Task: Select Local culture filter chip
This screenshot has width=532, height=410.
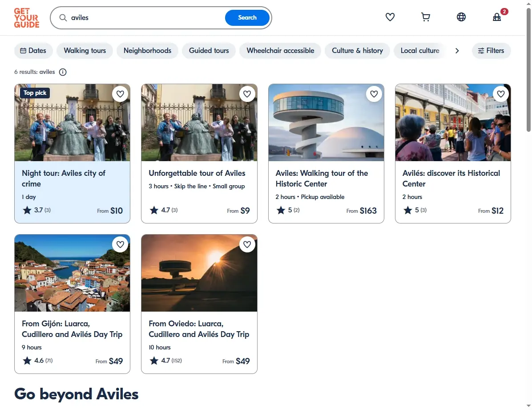Action: [420, 51]
